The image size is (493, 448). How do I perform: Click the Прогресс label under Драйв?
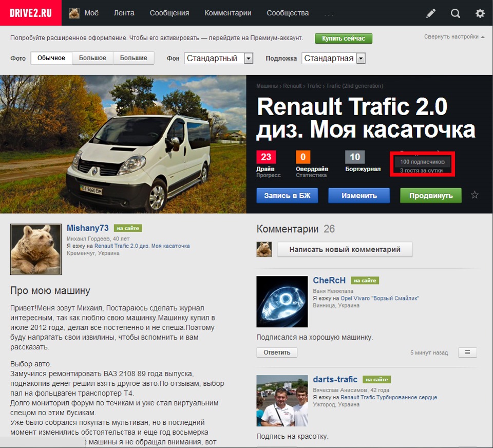click(x=268, y=175)
